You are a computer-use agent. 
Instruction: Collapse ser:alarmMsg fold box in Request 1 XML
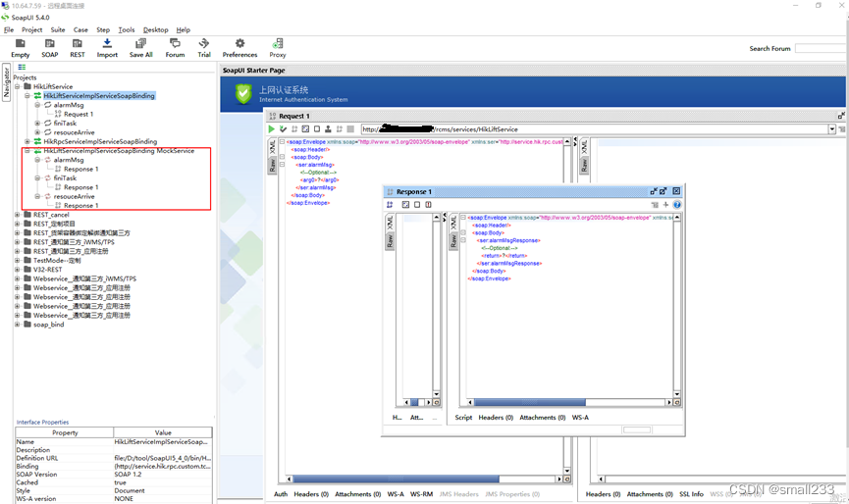pos(282,165)
